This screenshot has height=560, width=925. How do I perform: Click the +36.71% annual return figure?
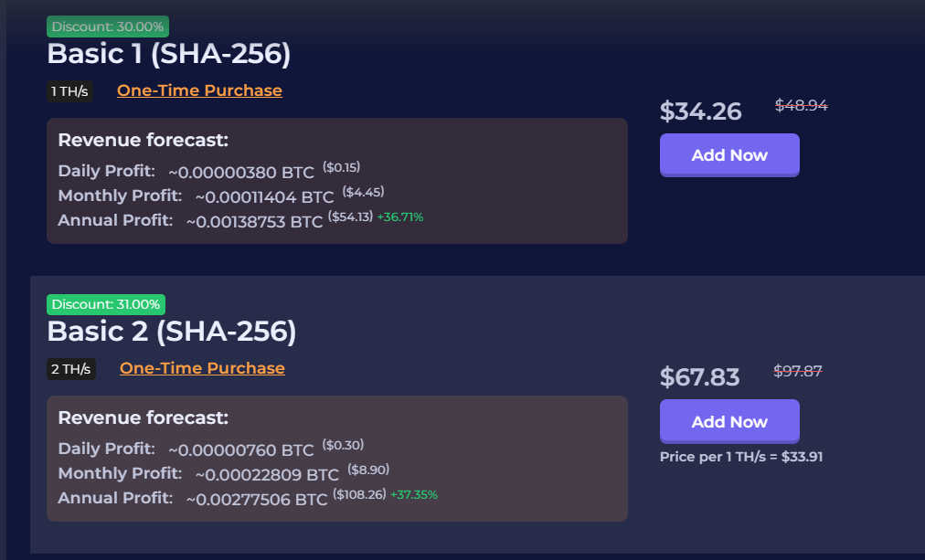(x=400, y=217)
